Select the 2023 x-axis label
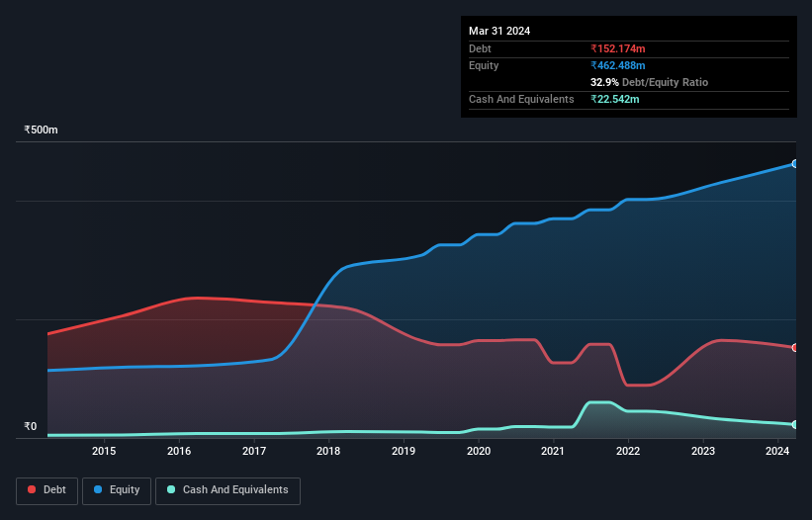This screenshot has width=812, height=520. (x=703, y=451)
